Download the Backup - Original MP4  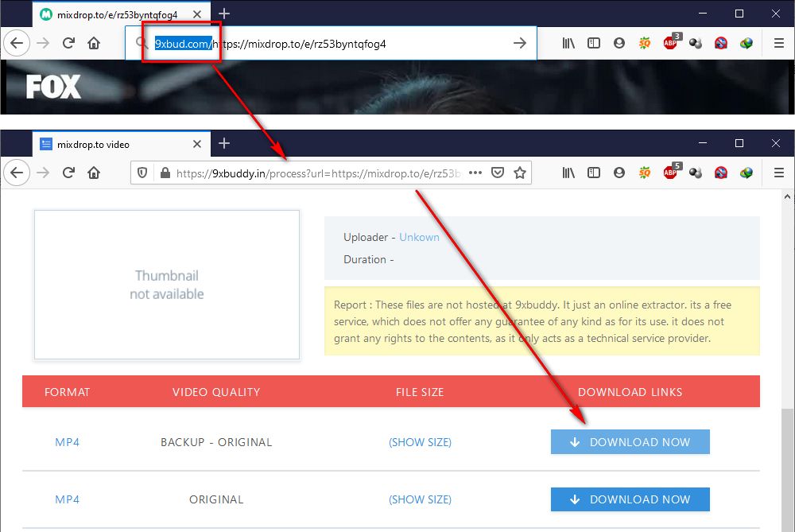[630, 441]
